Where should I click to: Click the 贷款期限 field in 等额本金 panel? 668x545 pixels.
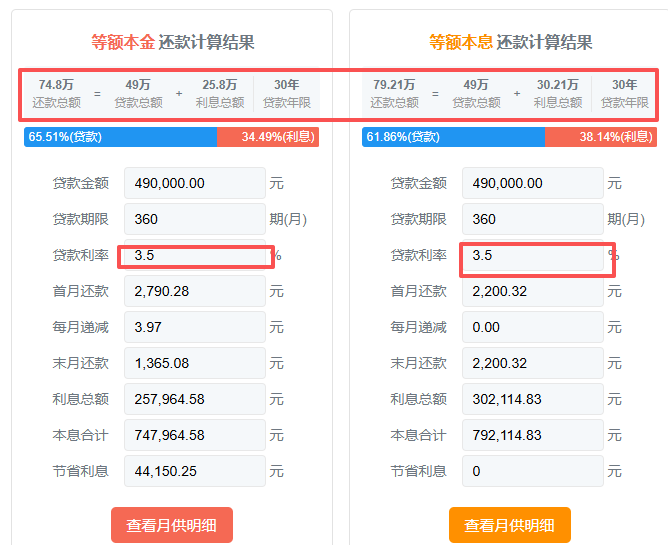click(x=195, y=219)
